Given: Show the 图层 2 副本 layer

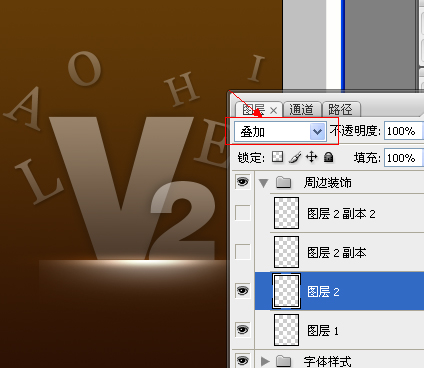Looking at the screenshot, I should [242, 252].
